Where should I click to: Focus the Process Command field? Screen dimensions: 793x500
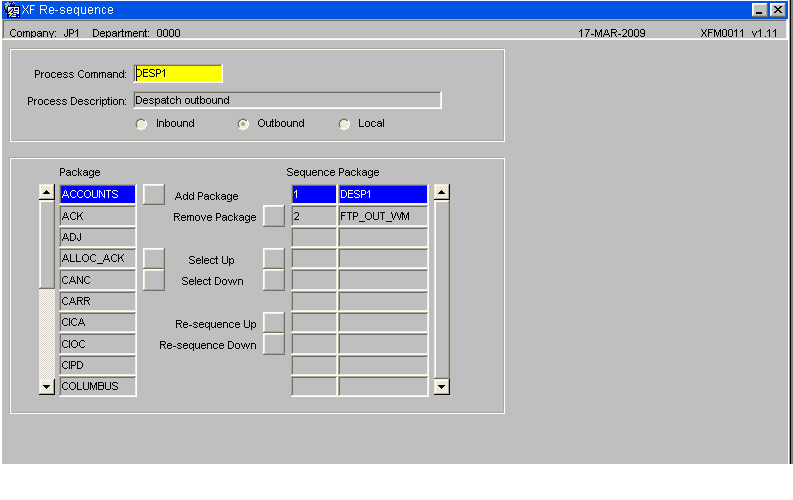tap(178, 73)
